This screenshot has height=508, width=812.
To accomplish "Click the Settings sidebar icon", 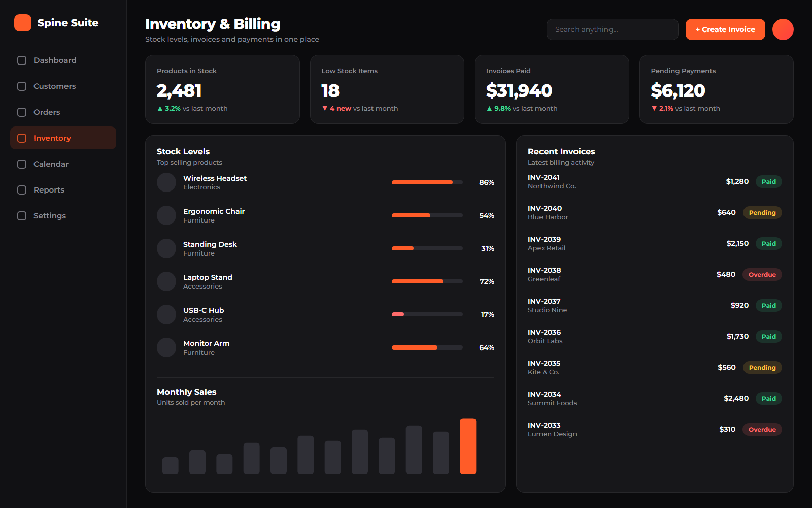I will point(22,216).
